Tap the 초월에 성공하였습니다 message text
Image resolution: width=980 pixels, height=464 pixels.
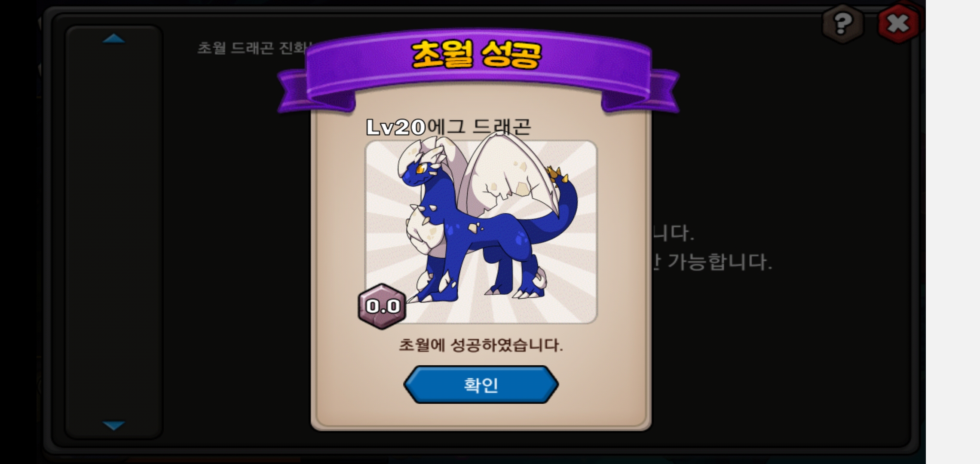click(481, 345)
